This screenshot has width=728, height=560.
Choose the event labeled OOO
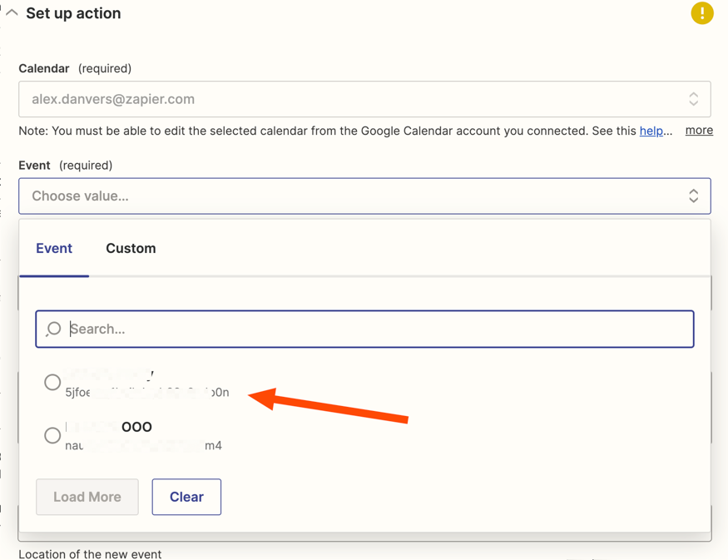(136, 427)
